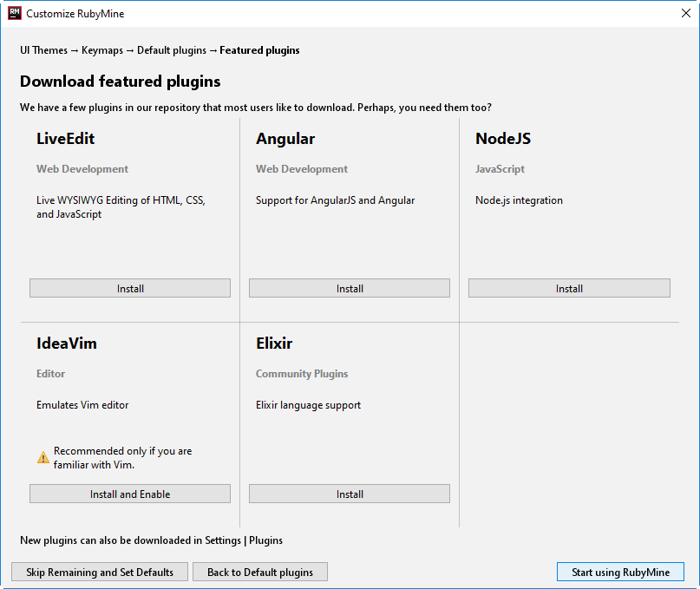Select Default plugins breadcrumb step
The width and height of the screenshot is (700, 589).
(x=172, y=50)
